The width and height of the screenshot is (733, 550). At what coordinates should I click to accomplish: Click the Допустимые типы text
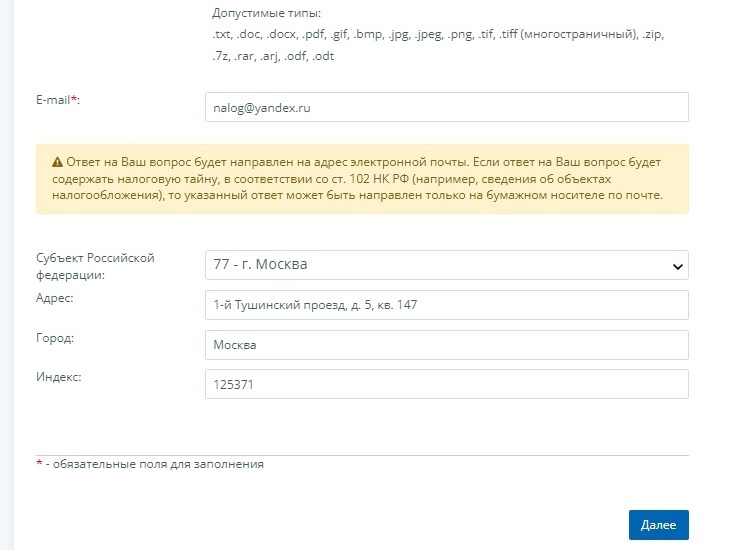point(266,13)
